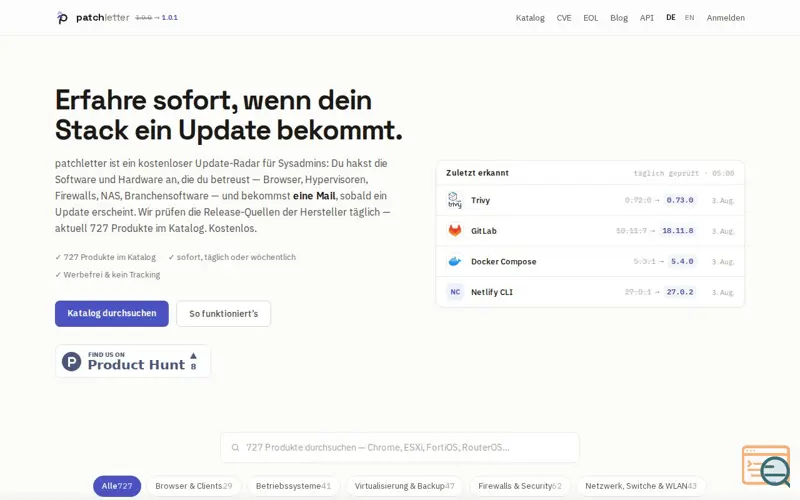Click the 18.11.8 version badge
Image resolution: width=800 pixels, height=500 pixels.
678,231
